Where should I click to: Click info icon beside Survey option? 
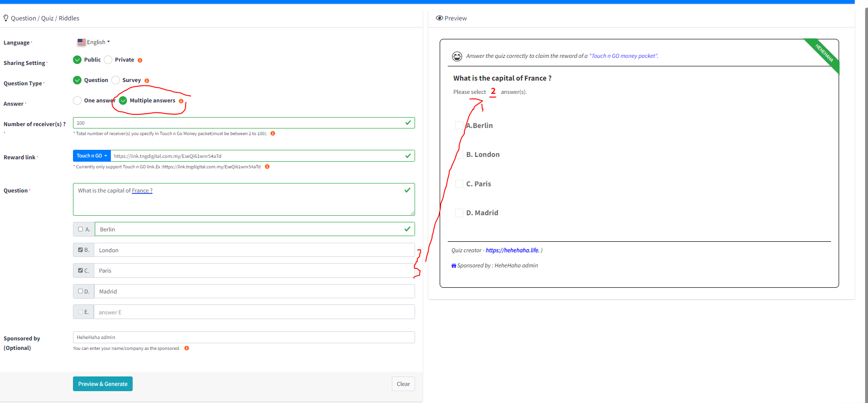click(147, 81)
